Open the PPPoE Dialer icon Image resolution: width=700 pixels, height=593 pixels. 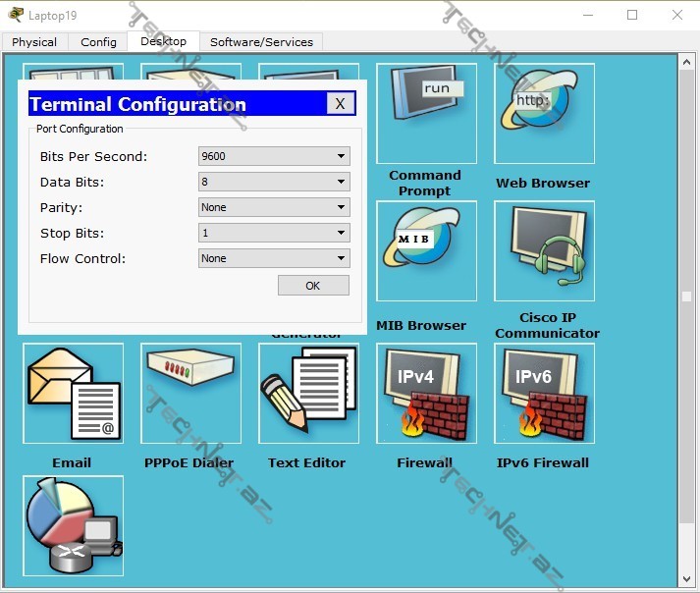[x=190, y=393]
